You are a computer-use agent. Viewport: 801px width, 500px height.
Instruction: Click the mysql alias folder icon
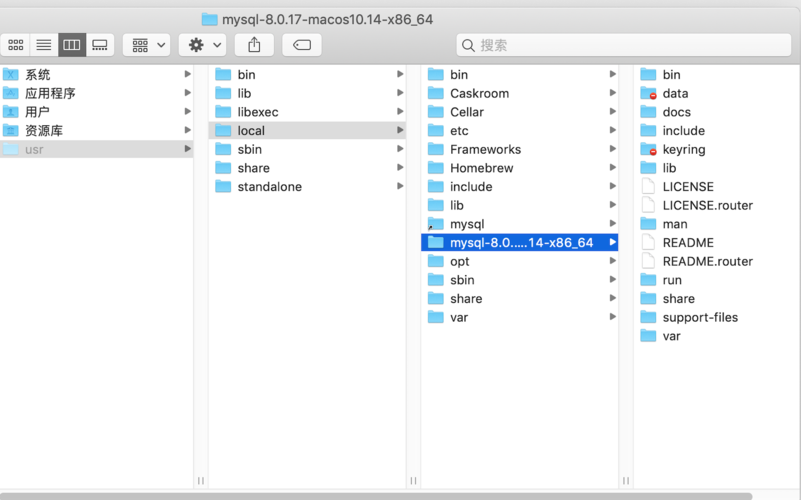436,224
